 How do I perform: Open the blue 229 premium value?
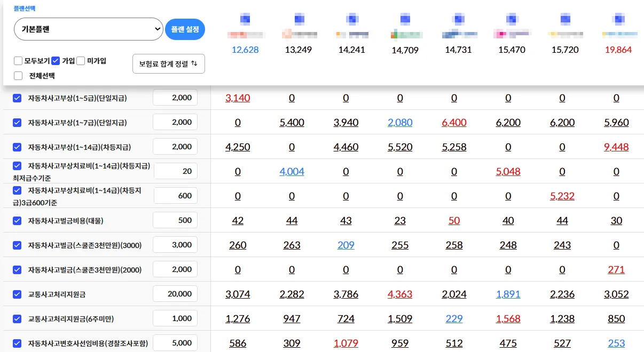(x=454, y=319)
